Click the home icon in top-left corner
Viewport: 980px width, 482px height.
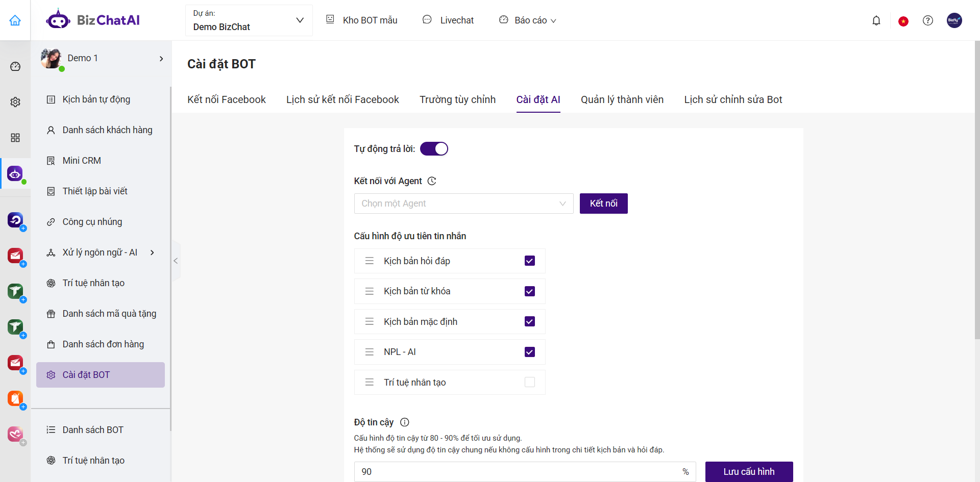click(15, 20)
